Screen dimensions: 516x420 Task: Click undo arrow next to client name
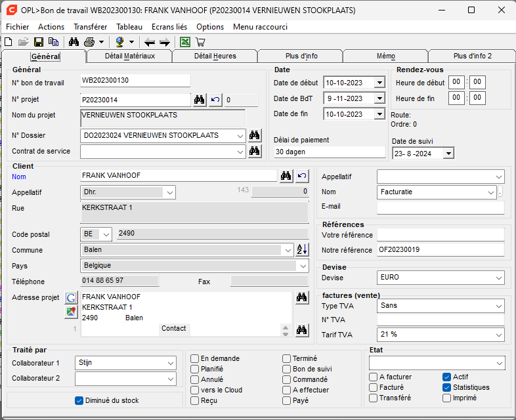click(x=302, y=176)
